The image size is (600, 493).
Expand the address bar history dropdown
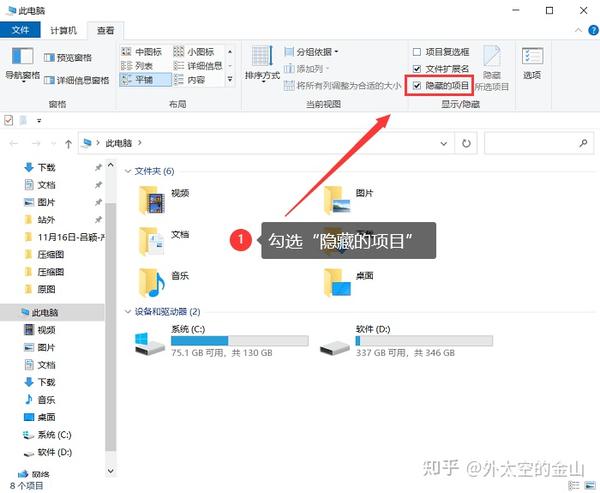pos(443,144)
